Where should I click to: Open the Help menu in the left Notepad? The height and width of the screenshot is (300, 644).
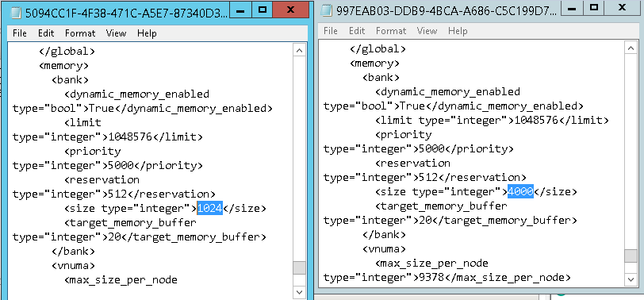pyautogui.click(x=147, y=33)
